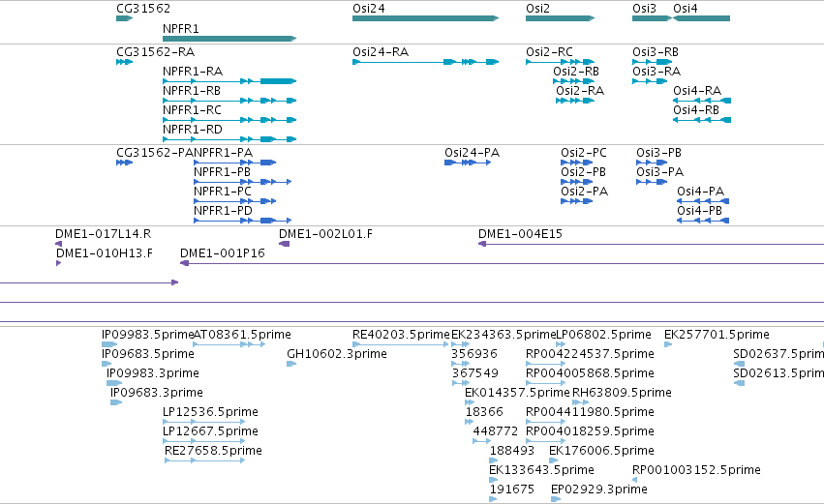Select the IP09683.3prime EST label
This screenshot has width=824, height=504.
coord(157,393)
